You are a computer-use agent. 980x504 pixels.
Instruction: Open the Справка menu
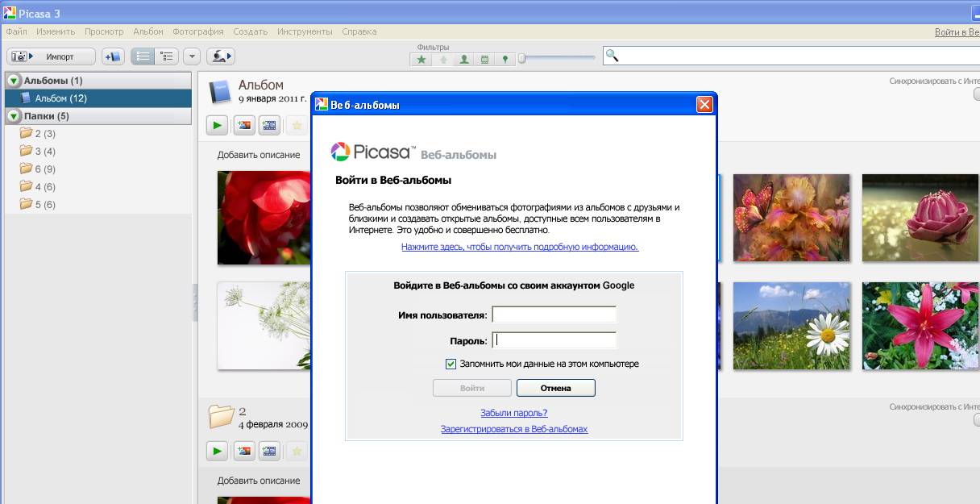coord(359,31)
